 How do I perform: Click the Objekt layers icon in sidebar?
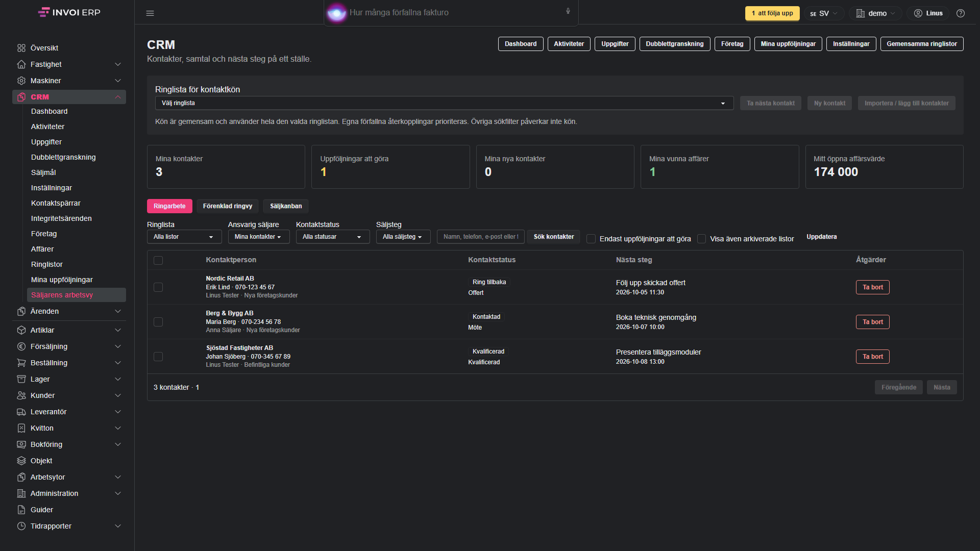(21, 461)
